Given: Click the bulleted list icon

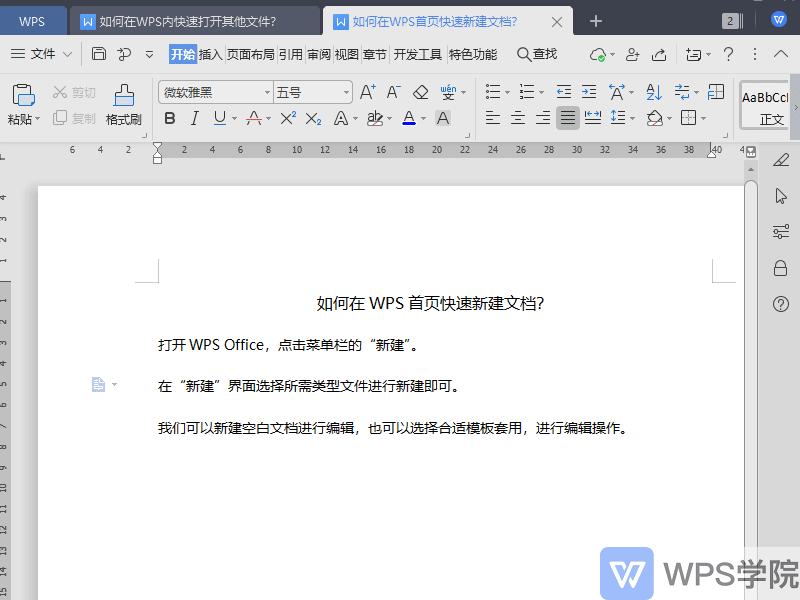Looking at the screenshot, I should point(492,92).
